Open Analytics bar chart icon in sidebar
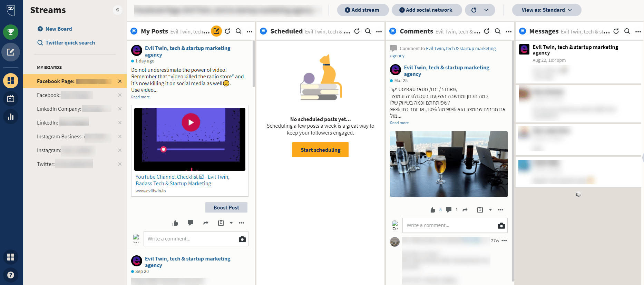Screen dimensions: 644x285 pyautogui.click(x=11, y=117)
